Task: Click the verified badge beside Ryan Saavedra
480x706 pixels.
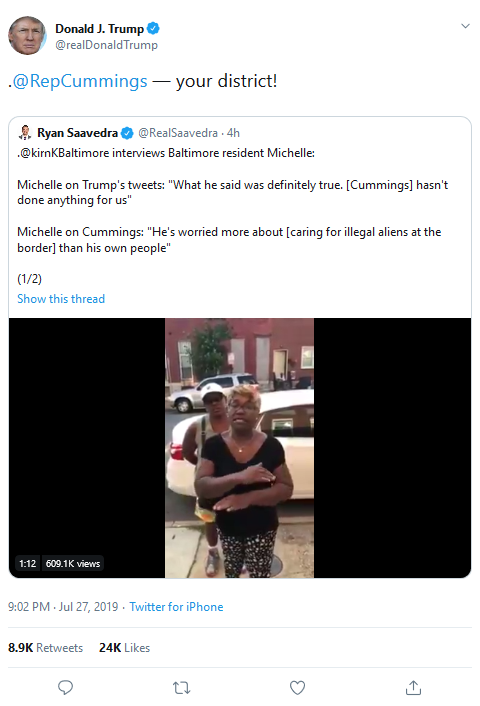Action: point(127,133)
